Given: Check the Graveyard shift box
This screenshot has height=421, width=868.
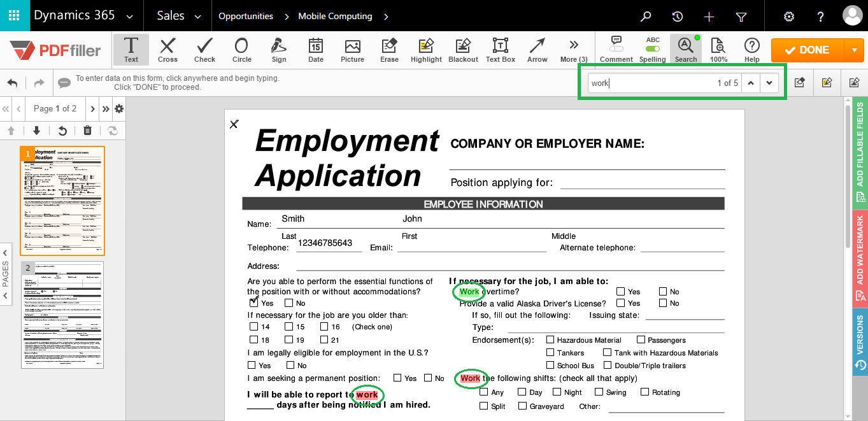Looking at the screenshot, I should pos(523,406).
